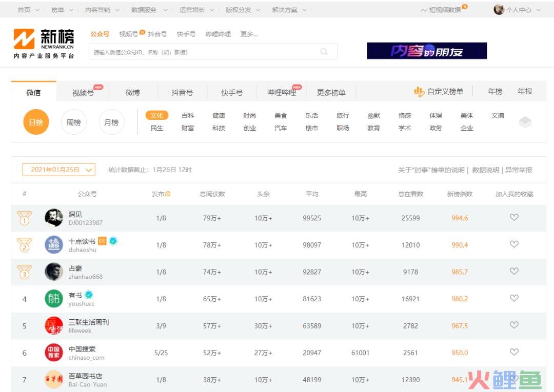Click the search magnifier icon
This screenshot has width=554, height=392.
324,52
